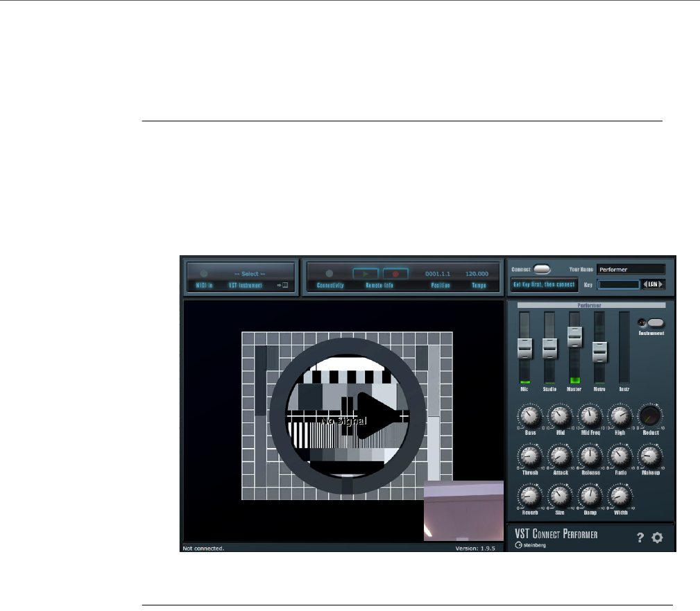Image resolution: width=700 pixels, height=611 pixels.
Task: Click the Bass EQ knob
Action: 530,416
